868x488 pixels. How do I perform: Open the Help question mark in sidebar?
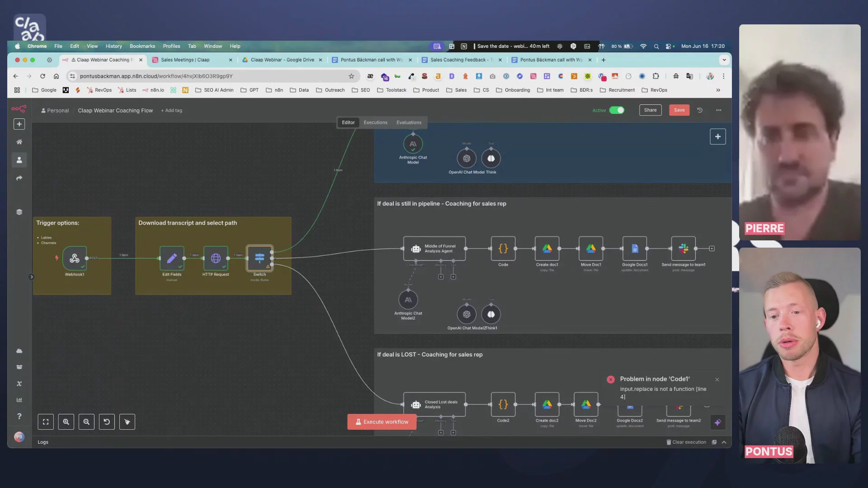click(19, 416)
